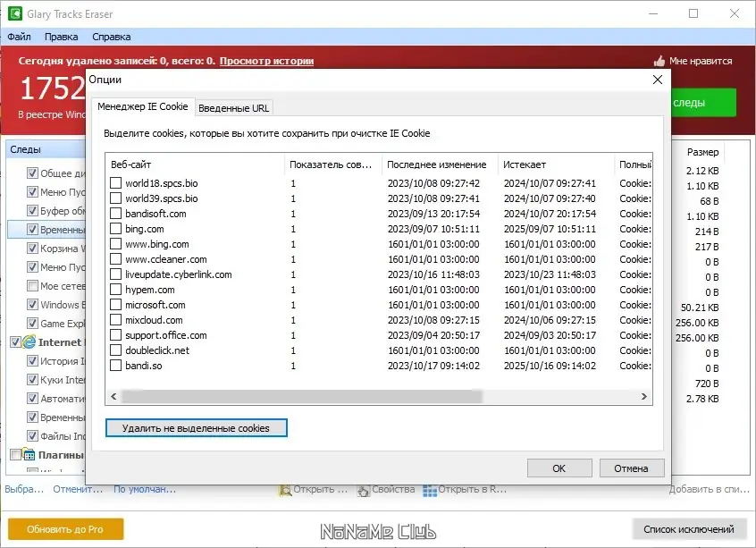756x548 pixels.
Task: Tick the bandisoft.com cookie checkbox
Action: 115,214
